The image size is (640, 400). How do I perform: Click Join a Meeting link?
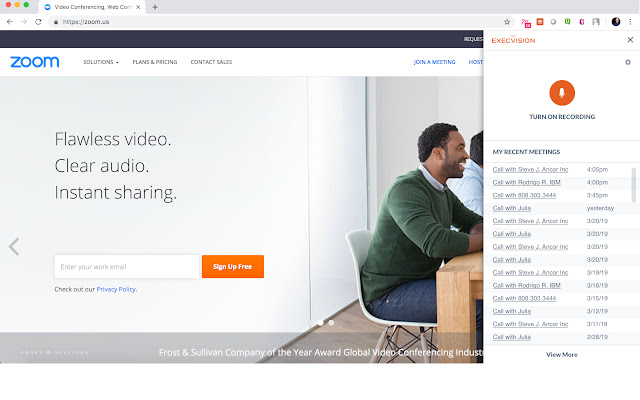click(434, 62)
